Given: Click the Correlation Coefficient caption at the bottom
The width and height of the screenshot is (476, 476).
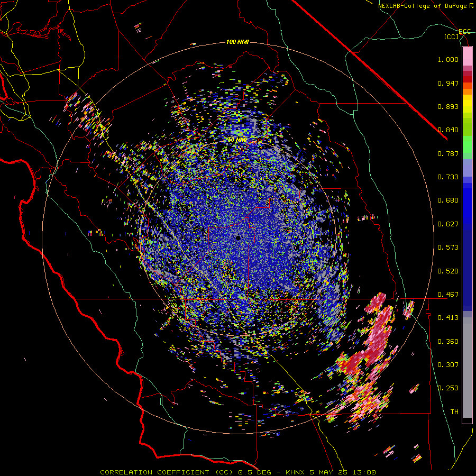Looking at the screenshot, I should coord(238,472).
